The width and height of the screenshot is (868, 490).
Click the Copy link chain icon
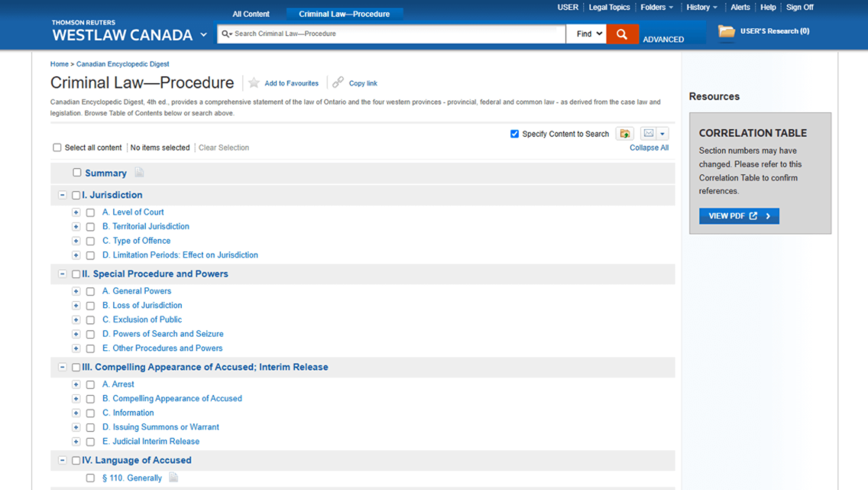click(338, 82)
